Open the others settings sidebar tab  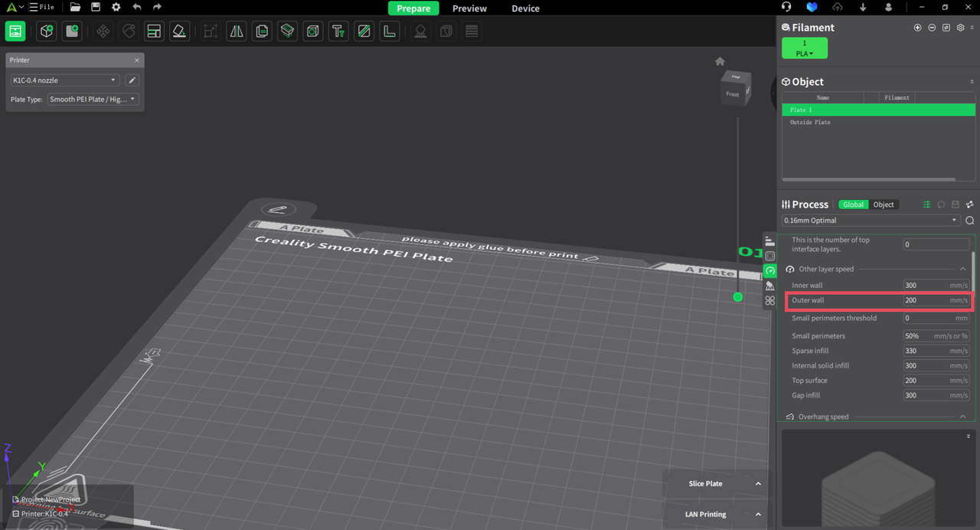[x=770, y=301]
